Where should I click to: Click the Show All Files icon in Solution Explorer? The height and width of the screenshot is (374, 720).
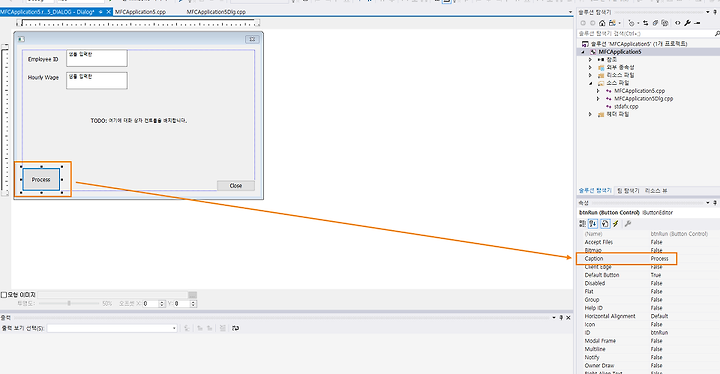point(664,23)
